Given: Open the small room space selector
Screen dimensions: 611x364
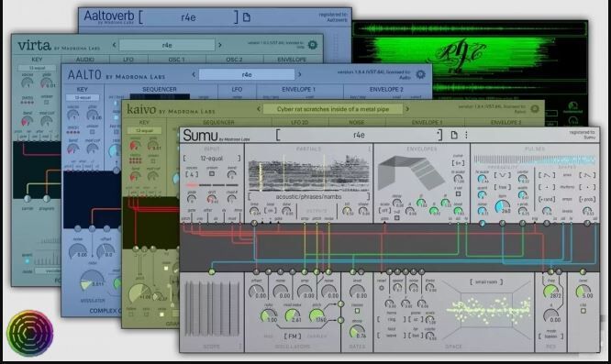Looking at the screenshot, I should 486,281.
